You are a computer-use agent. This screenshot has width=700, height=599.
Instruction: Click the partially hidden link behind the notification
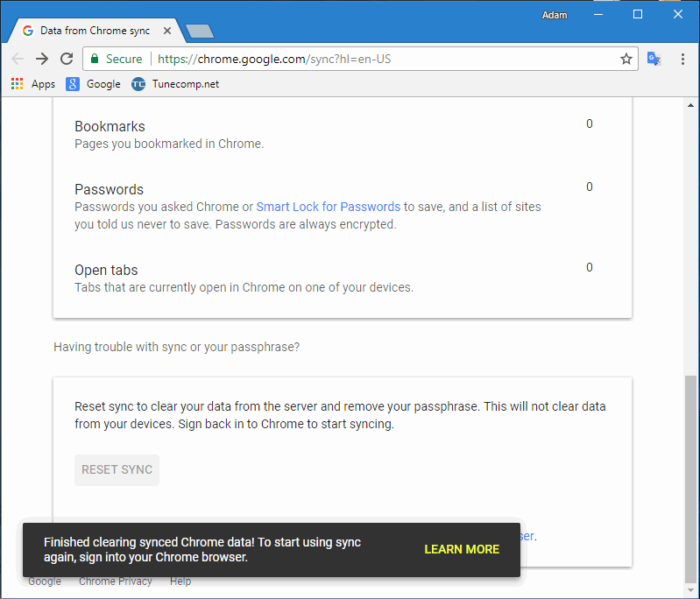pos(527,536)
